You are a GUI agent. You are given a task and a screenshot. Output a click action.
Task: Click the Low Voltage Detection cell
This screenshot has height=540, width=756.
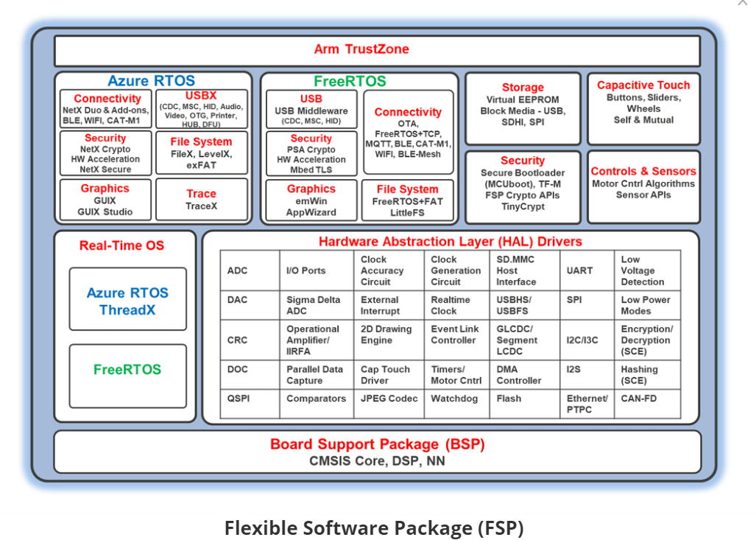(648, 270)
